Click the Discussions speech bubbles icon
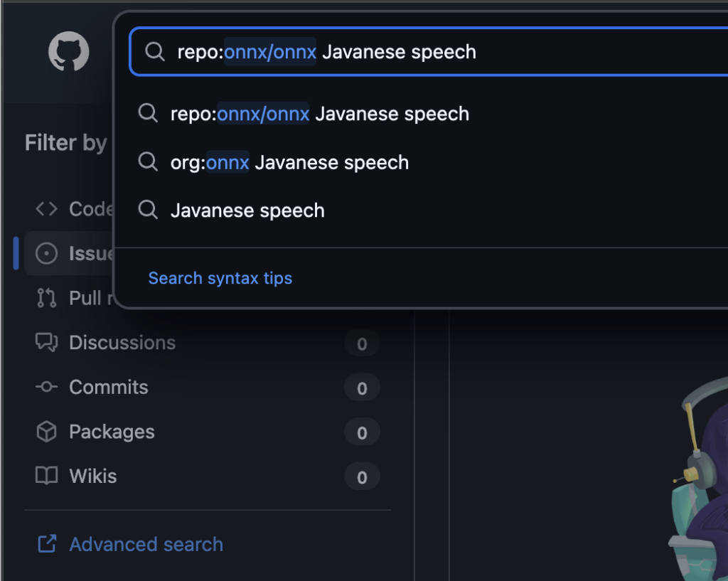728x581 pixels. pos(46,343)
